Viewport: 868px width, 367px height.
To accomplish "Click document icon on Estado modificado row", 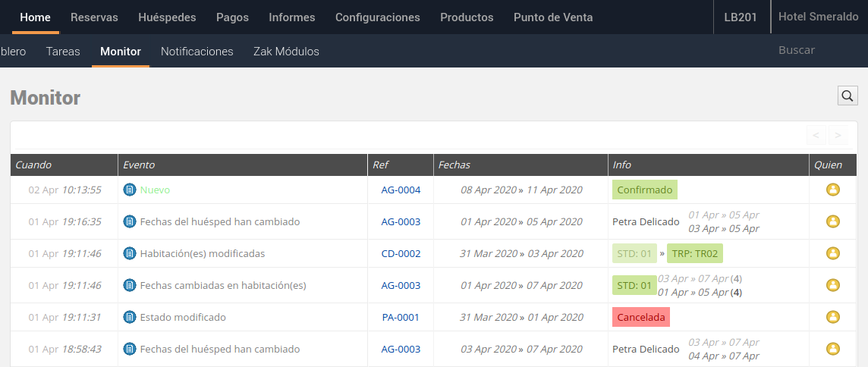I will click(130, 318).
